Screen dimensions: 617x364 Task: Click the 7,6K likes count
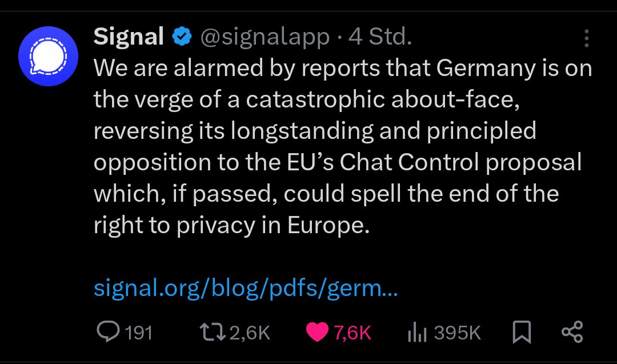point(352,333)
